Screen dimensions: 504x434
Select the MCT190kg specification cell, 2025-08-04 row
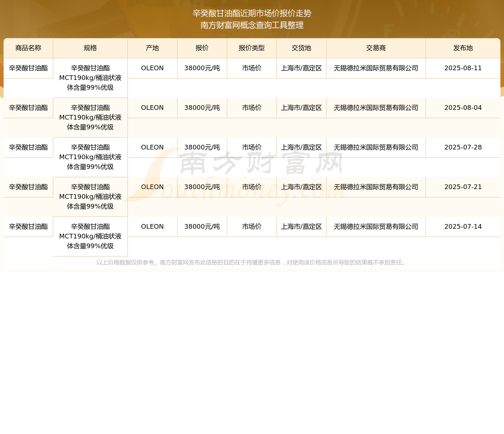point(90,117)
